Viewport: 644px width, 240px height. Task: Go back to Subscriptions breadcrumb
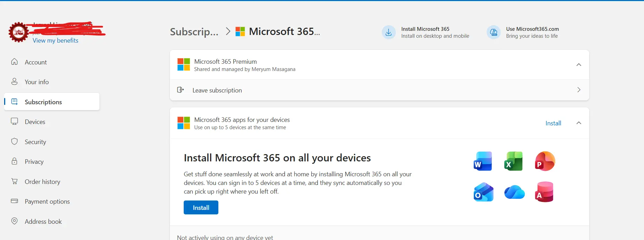tap(194, 32)
